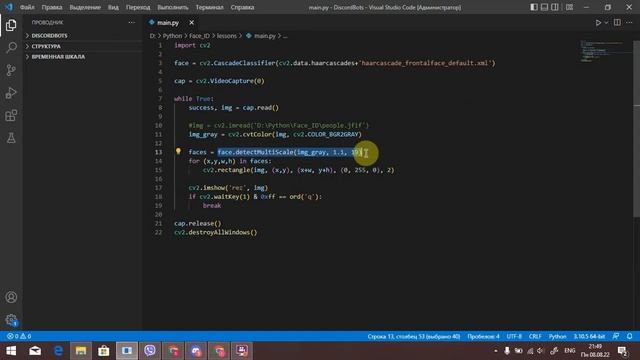This screenshot has width=640, height=360.
Task: Expand the DISCORDBOTS folder section
Action: pos(83,36)
